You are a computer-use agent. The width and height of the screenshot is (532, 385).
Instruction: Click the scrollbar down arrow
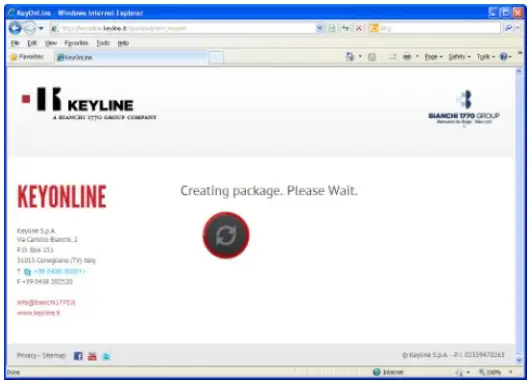(519, 360)
